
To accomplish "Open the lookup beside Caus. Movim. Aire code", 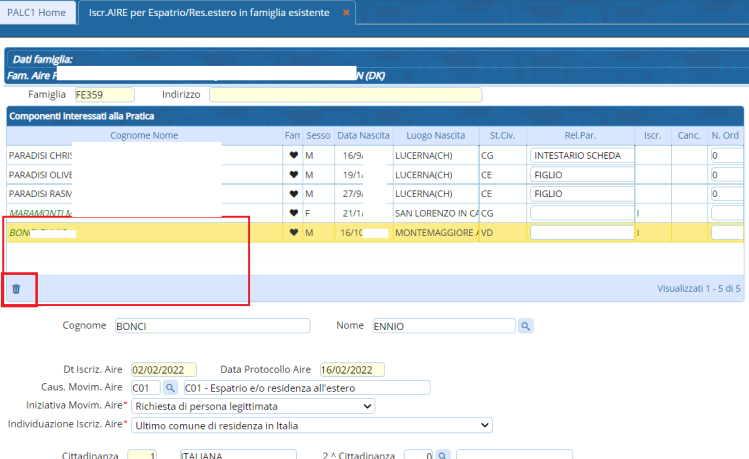I will click(170, 388).
